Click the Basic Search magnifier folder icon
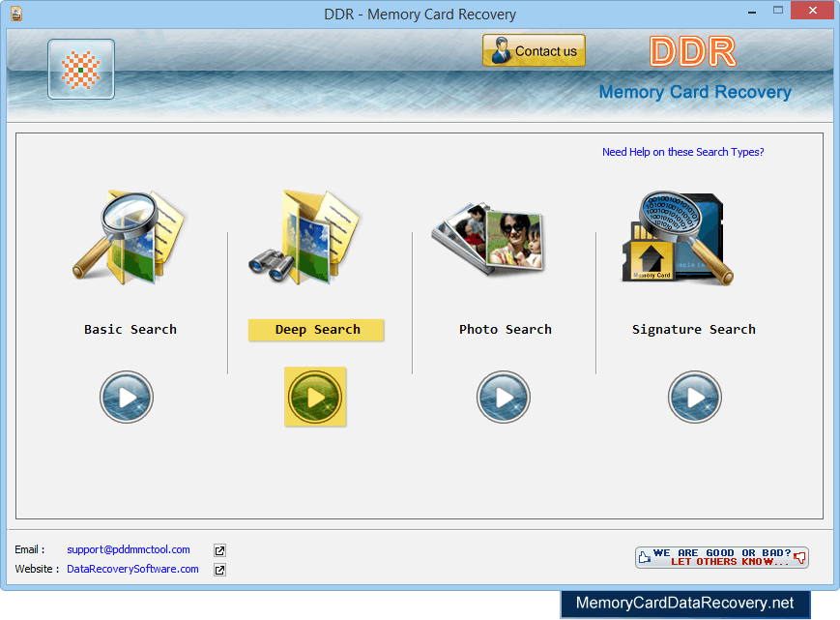The image size is (840, 620). [x=129, y=237]
